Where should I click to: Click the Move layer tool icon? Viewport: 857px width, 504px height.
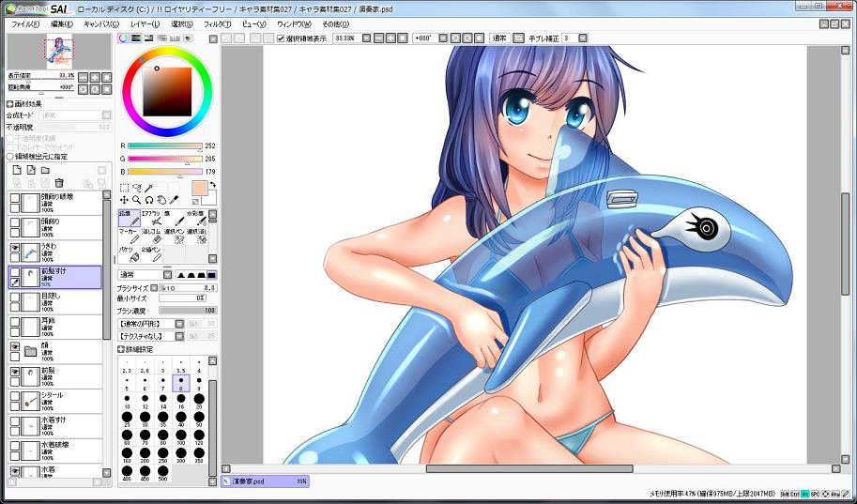click(x=125, y=200)
